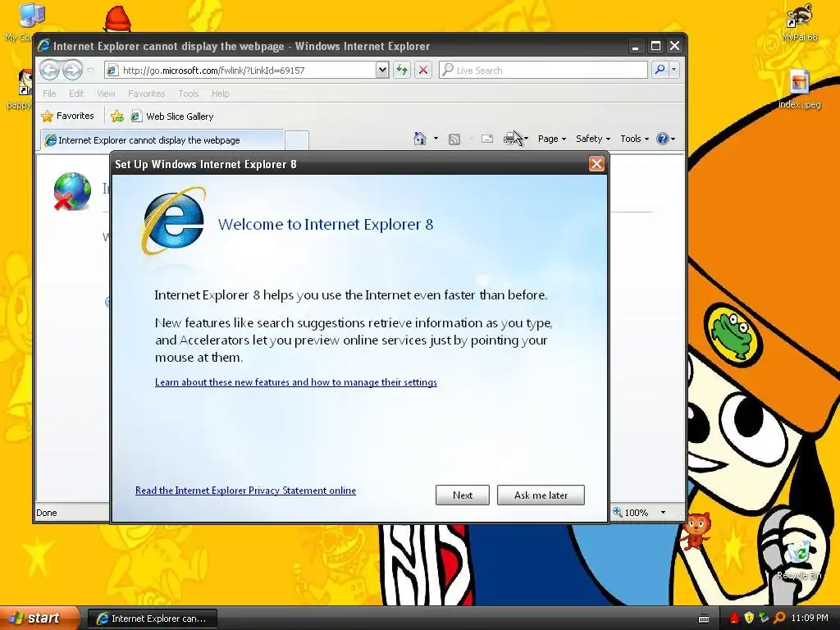Click the Safely Remove Hardware tray icon
The image size is (840, 630).
click(x=764, y=619)
